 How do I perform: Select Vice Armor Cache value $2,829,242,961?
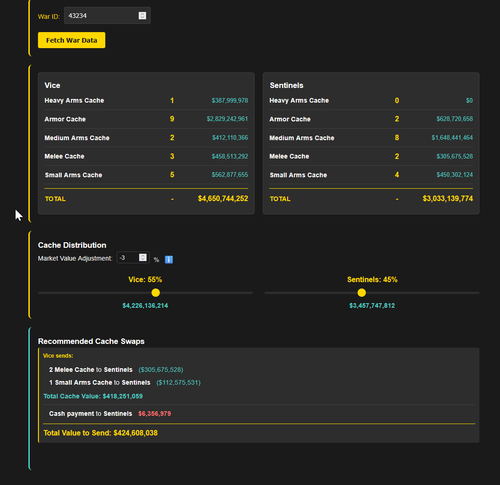[227, 119]
